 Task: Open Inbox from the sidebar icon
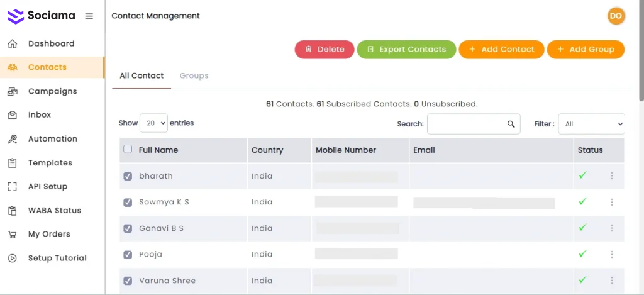(x=12, y=115)
